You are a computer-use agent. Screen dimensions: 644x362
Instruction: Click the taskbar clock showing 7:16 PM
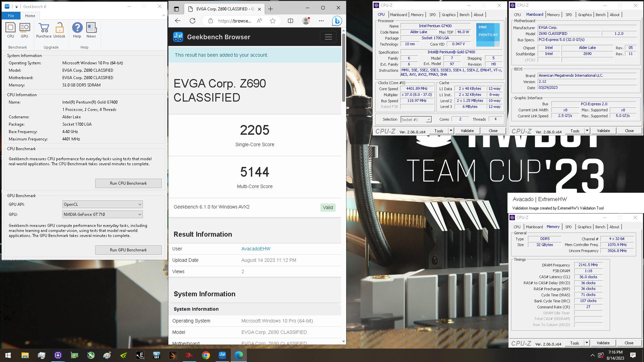coord(615,355)
